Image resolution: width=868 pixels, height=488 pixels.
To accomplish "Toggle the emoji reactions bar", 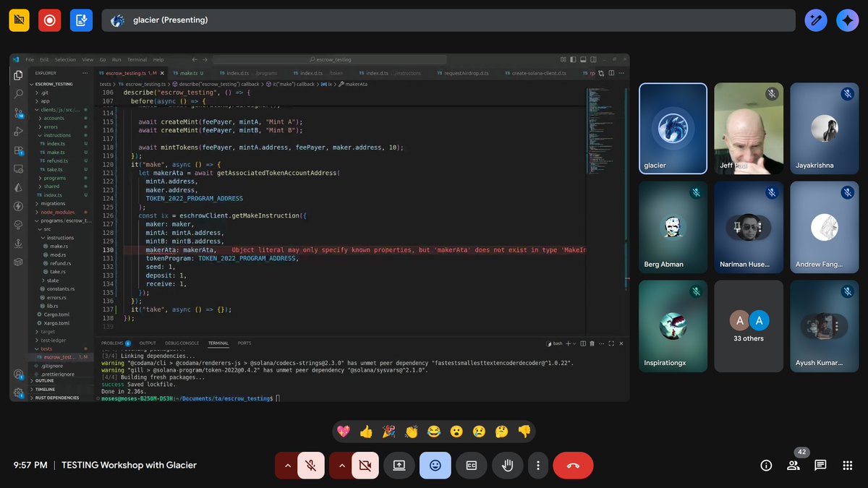I will point(435,466).
